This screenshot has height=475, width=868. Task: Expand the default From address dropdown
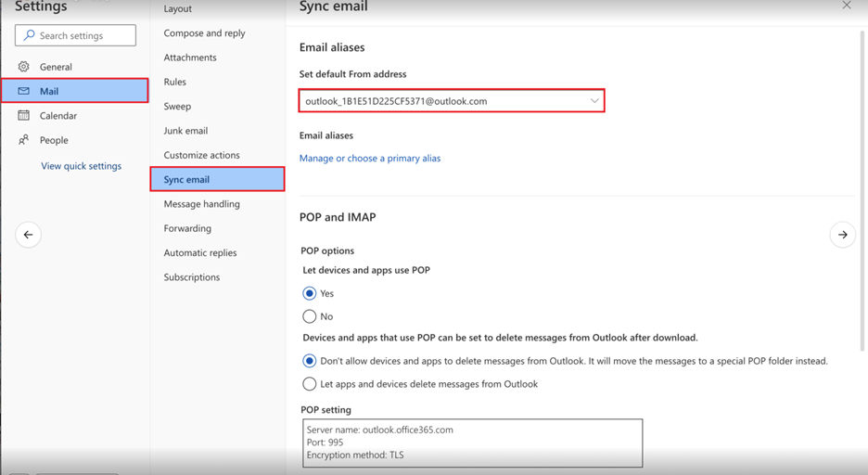[x=594, y=101]
